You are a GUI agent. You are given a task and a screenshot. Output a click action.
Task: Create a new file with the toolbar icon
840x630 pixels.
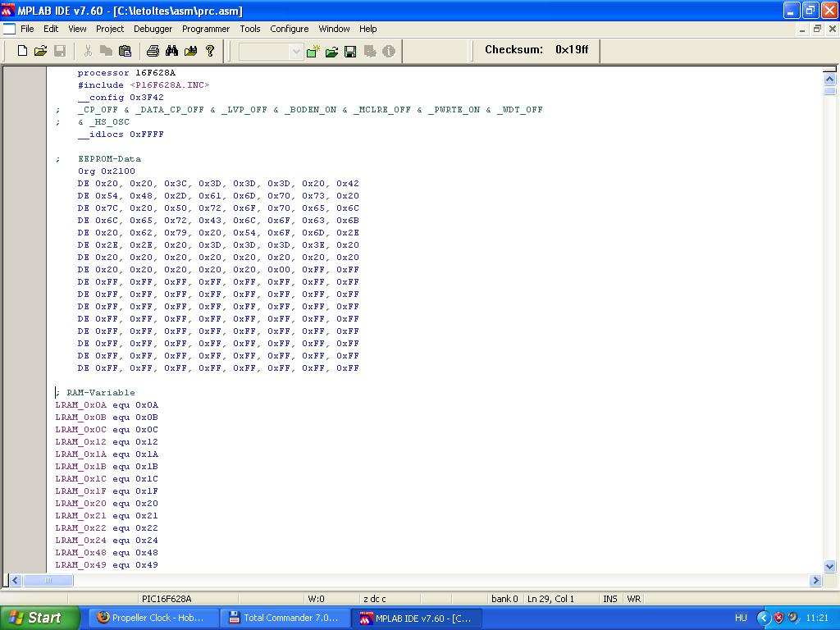[x=22, y=51]
